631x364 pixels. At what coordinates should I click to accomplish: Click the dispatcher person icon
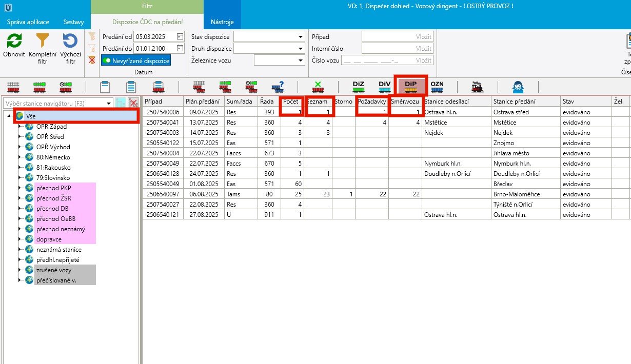[x=518, y=87]
